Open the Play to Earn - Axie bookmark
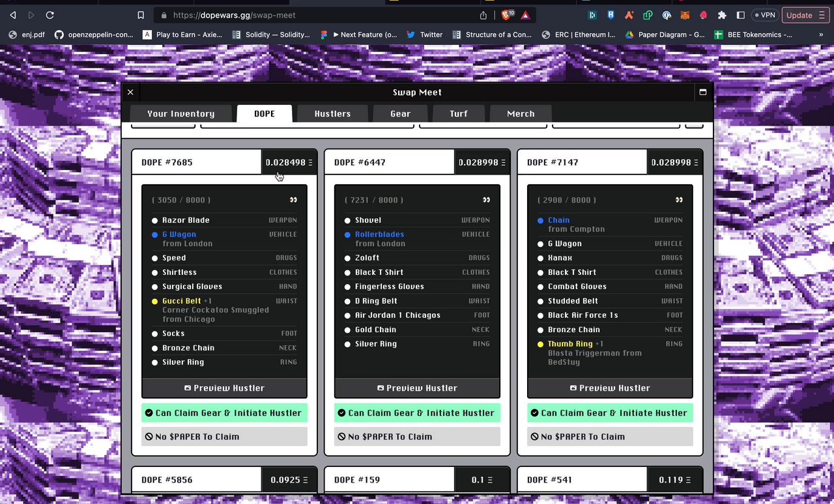The image size is (834, 504). tap(184, 35)
